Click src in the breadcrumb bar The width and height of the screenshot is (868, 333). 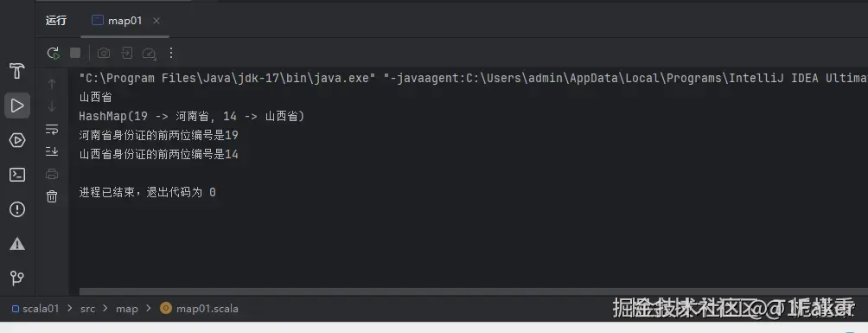pos(88,309)
